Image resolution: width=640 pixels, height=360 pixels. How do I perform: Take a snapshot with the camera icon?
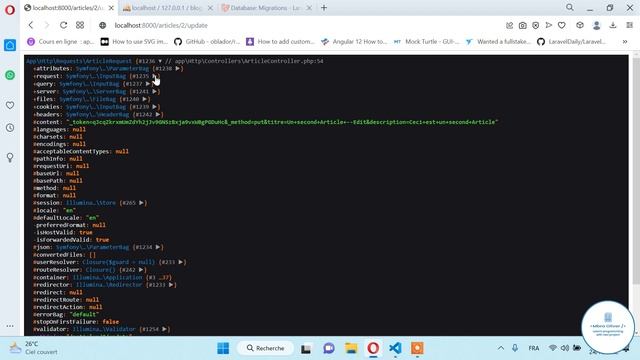coord(522,25)
